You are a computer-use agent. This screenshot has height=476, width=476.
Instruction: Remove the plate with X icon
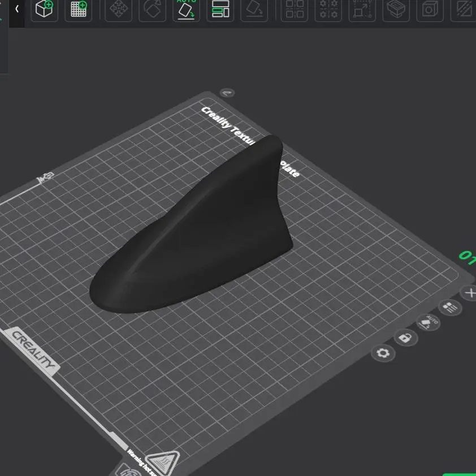(469, 293)
